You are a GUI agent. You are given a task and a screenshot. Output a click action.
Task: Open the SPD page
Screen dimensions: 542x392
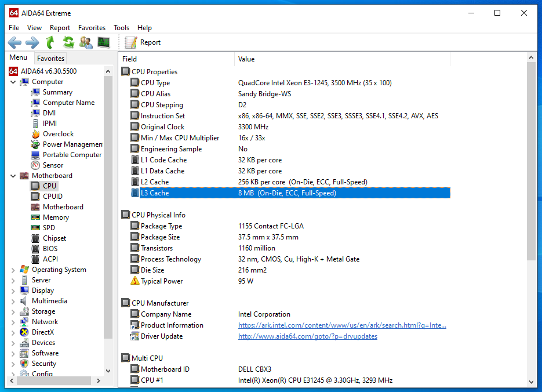[49, 228]
